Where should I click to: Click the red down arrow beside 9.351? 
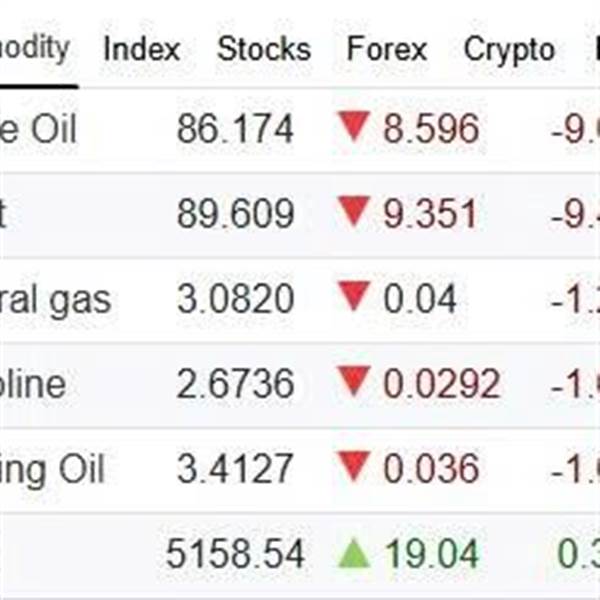tap(354, 212)
